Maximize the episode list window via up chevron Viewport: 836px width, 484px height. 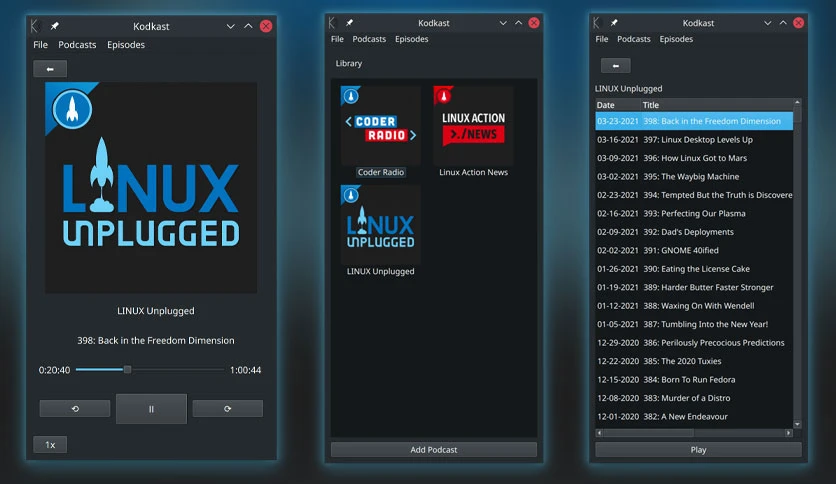tap(783, 22)
